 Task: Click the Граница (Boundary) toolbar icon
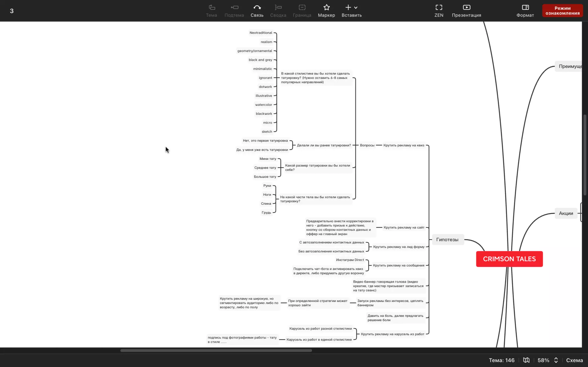302,8
